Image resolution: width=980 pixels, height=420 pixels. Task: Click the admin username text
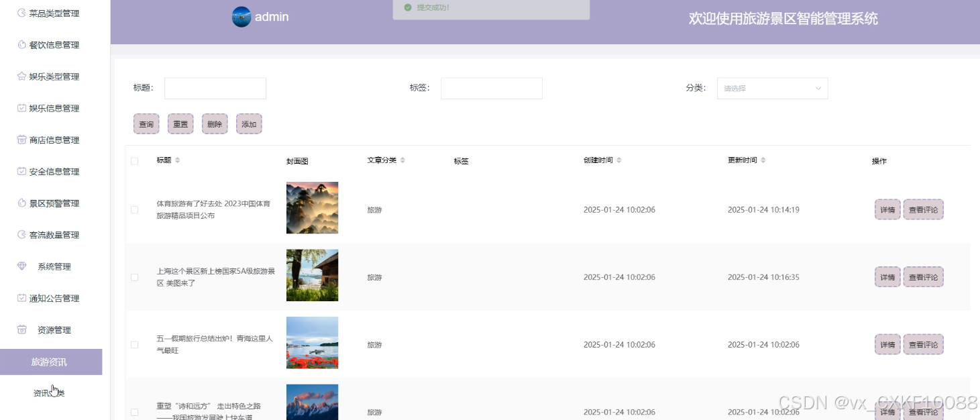click(x=272, y=17)
